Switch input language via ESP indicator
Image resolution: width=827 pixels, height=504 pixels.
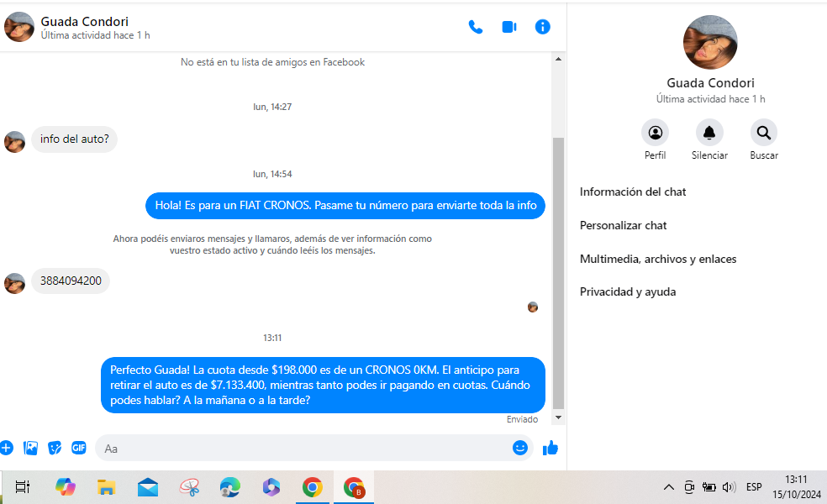coord(754,487)
